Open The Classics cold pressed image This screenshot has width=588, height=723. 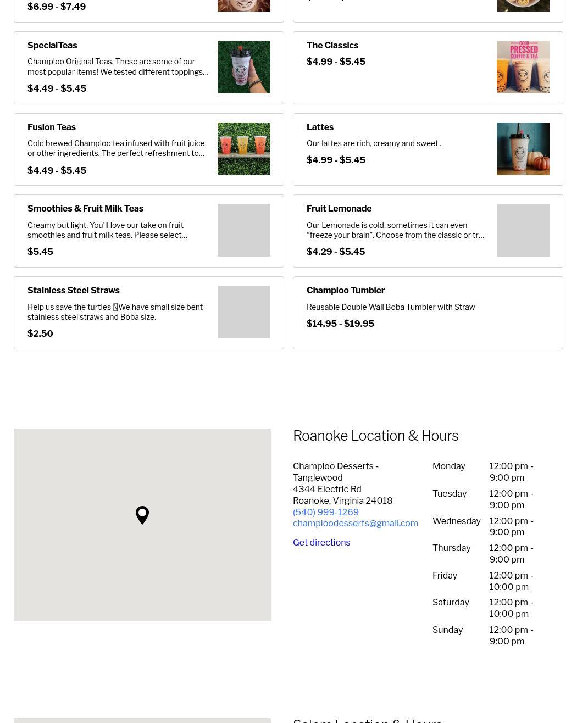pos(523,67)
